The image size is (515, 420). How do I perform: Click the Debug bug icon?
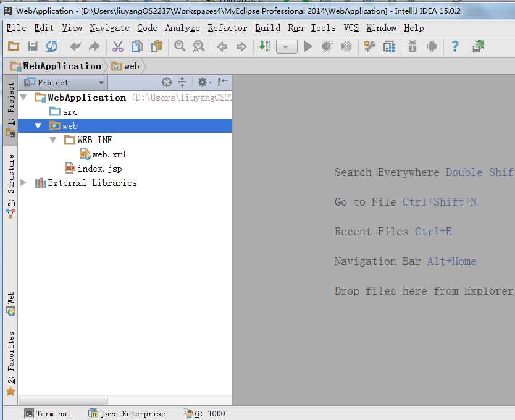pyautogui.click(x=327, y=47)
